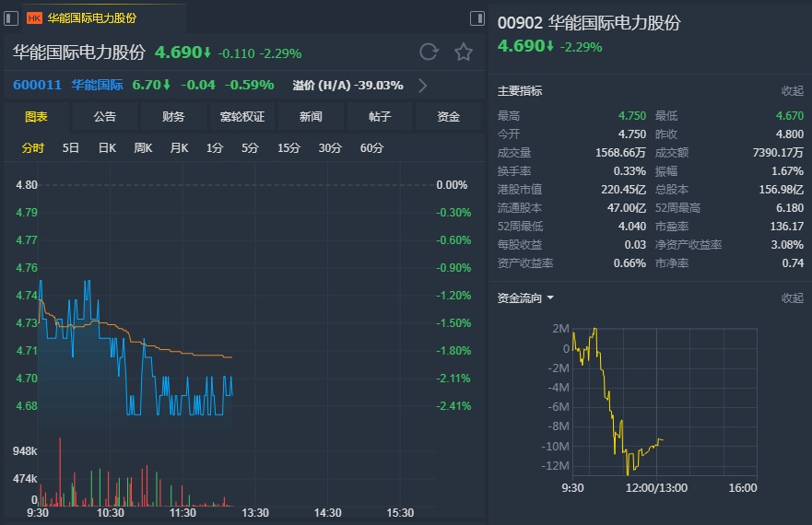Collapse the 主要指标 section via 收起

(x=793, y=91)
